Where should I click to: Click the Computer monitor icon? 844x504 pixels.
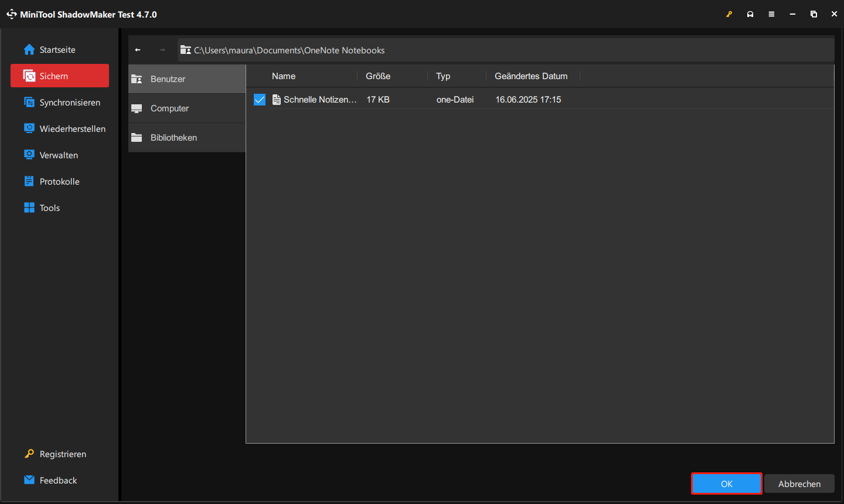(x=137, y=108)
